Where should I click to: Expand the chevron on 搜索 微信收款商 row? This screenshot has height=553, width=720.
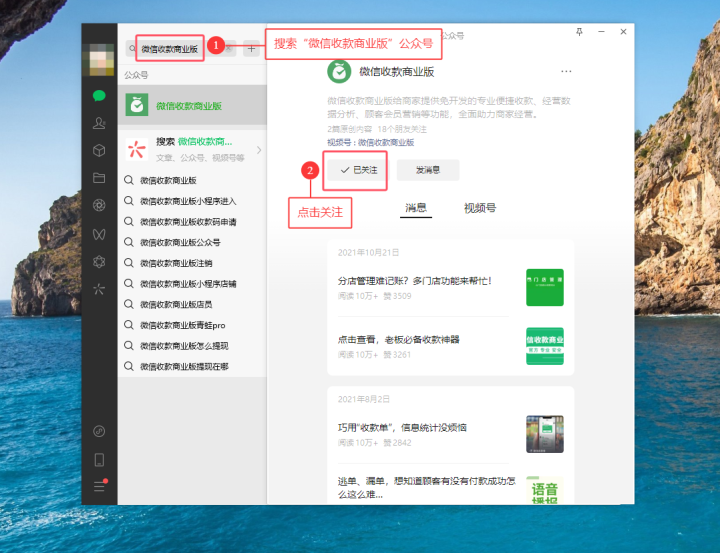pyautogui.click(x=259, y=150)
